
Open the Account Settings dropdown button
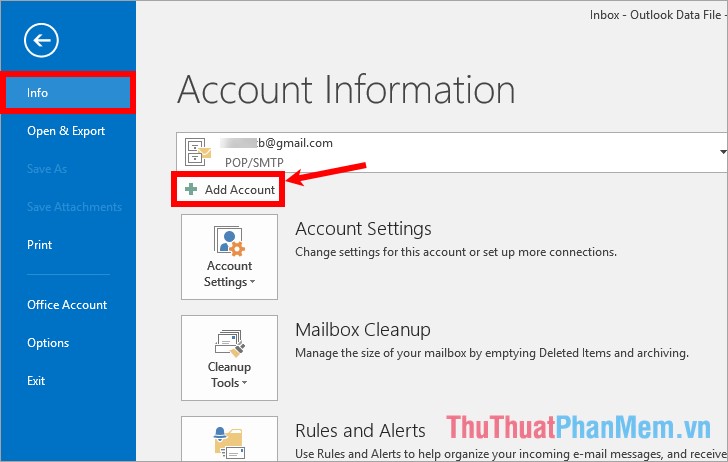[x=229, y=257]
